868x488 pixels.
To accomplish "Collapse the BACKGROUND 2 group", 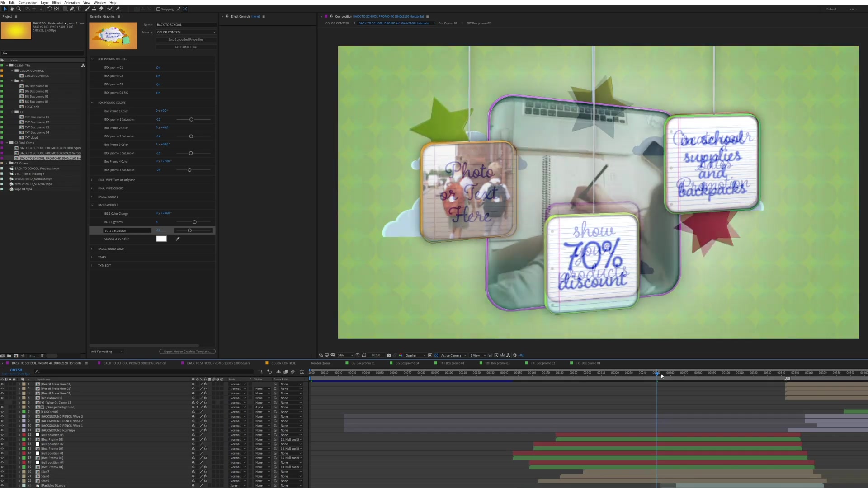I will click(x=92, y=205).
